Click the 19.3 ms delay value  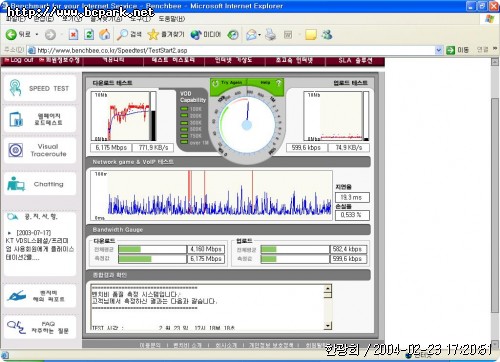click(352, 197)
